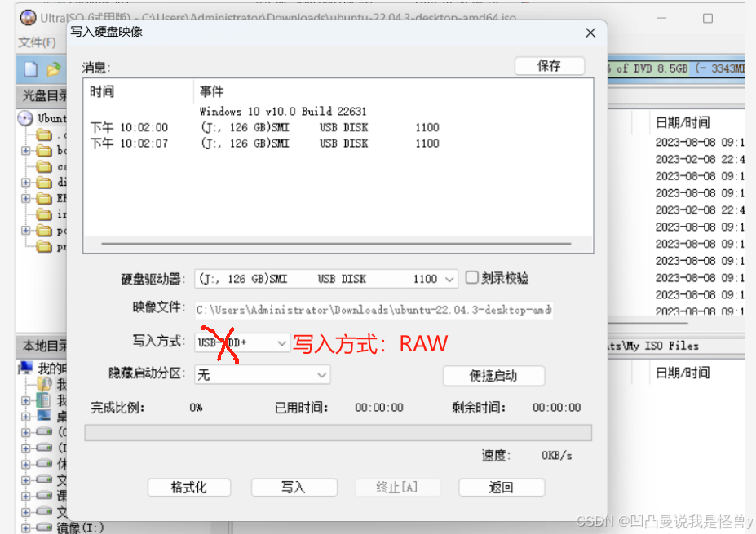Click the boot folder icon in the disc directory
756x534 pixels.
click(x=43, y=151)
